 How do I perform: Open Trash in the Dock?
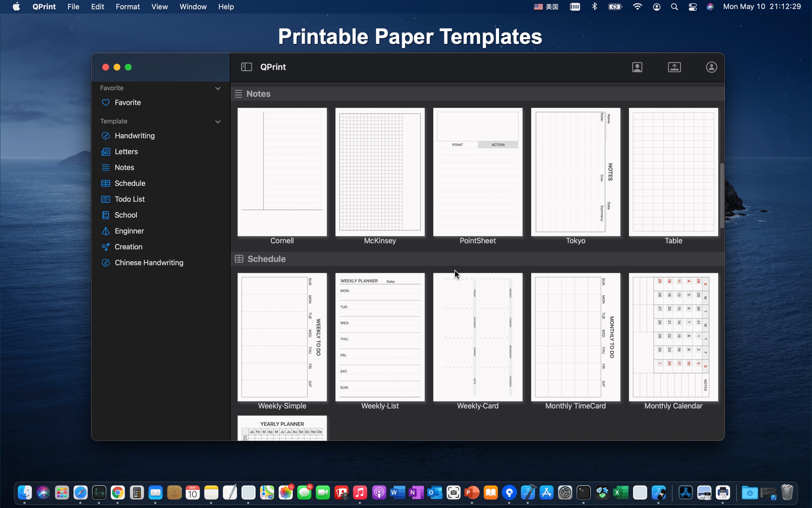click(787, 492)
